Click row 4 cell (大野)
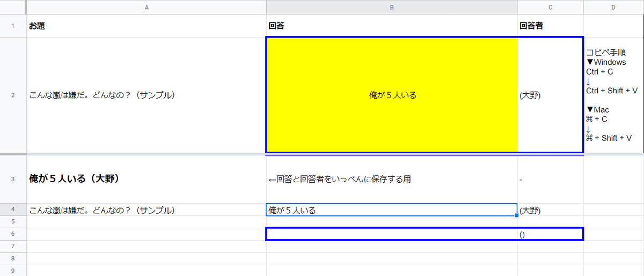 550,210
